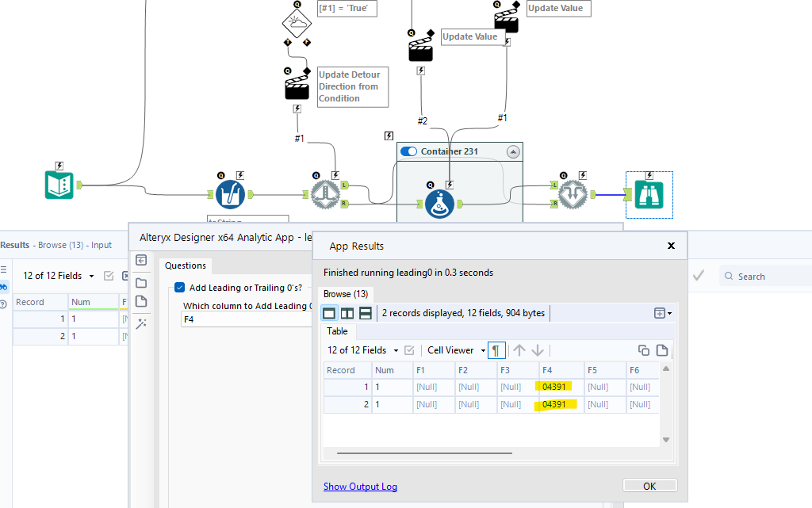Image resolution: width=812 pixels, height=508 pixels.
Task: Uncheck Add Leading or Trailing 0's checkbox
Action: point(179,288)
